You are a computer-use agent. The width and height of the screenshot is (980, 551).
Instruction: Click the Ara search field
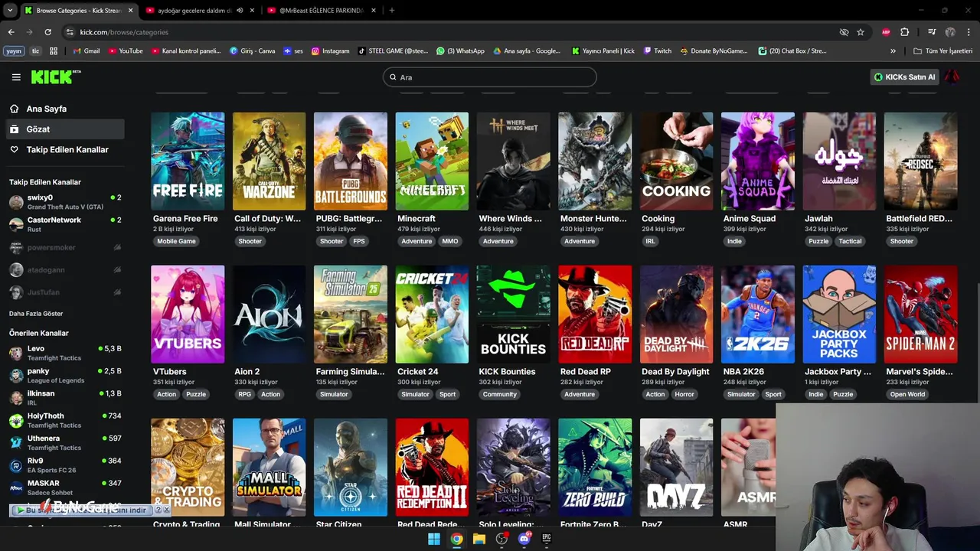coord(490,77)
